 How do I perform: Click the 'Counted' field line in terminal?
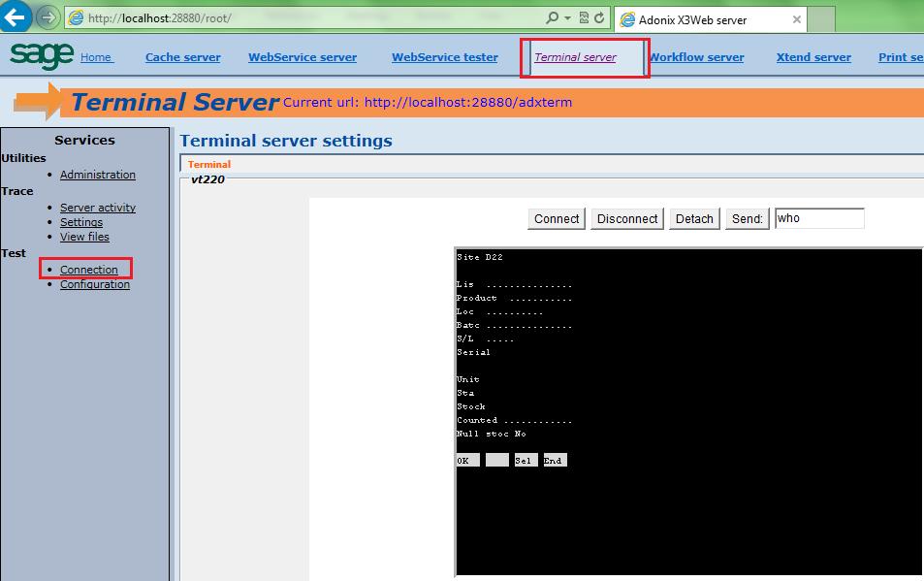514,420
